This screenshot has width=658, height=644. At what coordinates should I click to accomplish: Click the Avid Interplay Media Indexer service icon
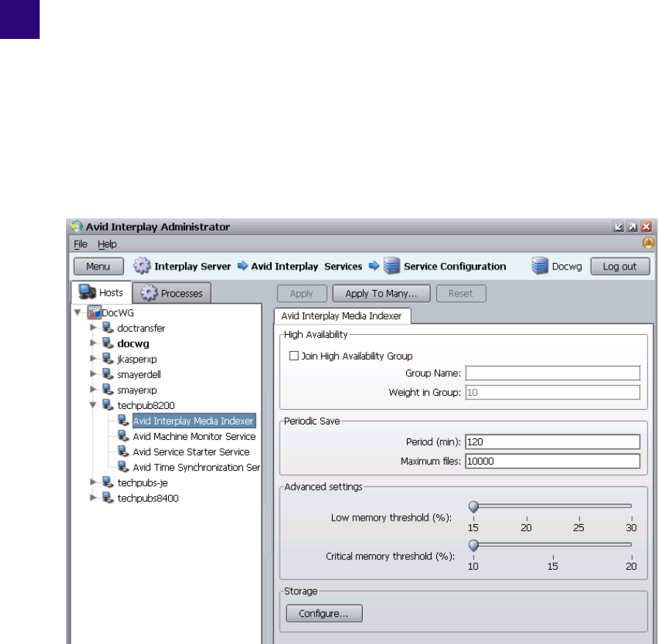pyautogui.click(x=123, y=420)
